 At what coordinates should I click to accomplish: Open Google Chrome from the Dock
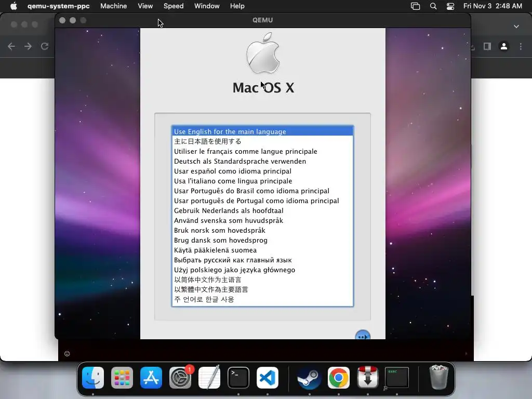click(339, 378)
